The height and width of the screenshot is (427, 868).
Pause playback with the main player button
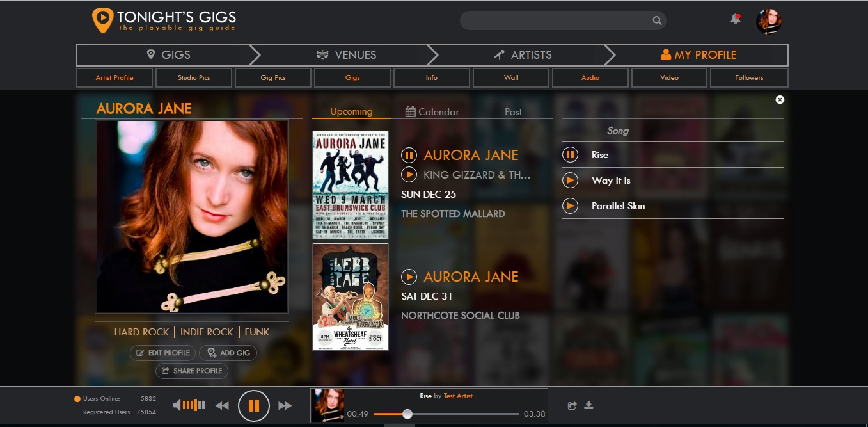pyautogui.click(x=254, y=406)
